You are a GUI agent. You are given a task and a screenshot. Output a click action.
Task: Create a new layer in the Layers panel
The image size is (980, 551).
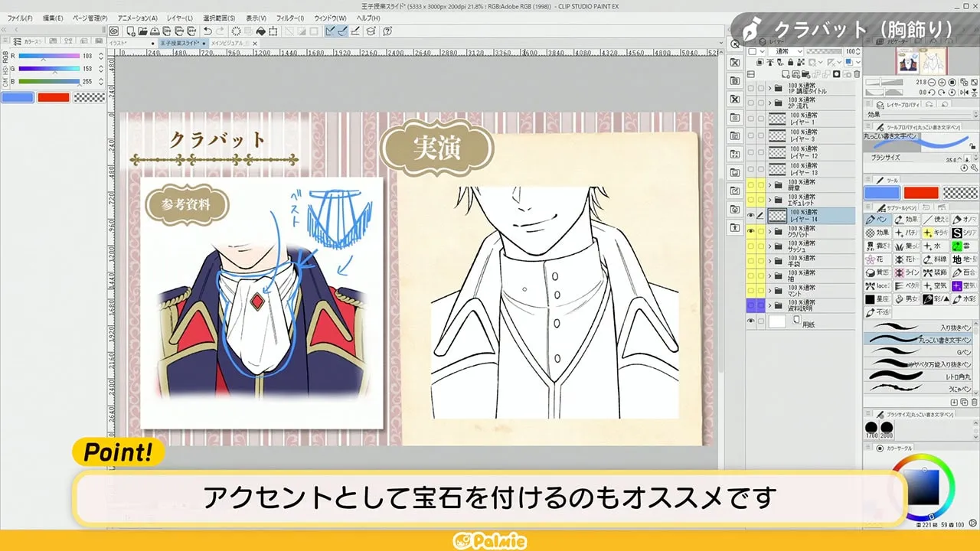click(x=786, y=73)
